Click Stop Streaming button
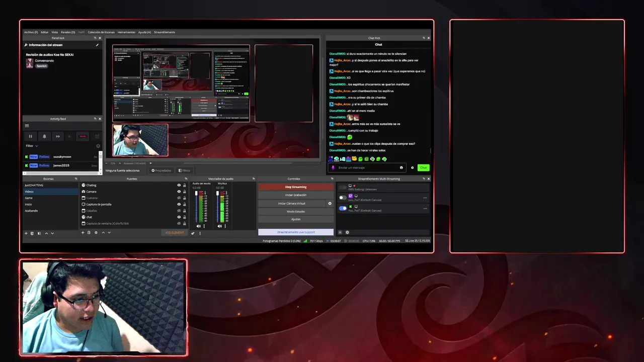Viewport: 644px width, 362px height. click(296, 187)
